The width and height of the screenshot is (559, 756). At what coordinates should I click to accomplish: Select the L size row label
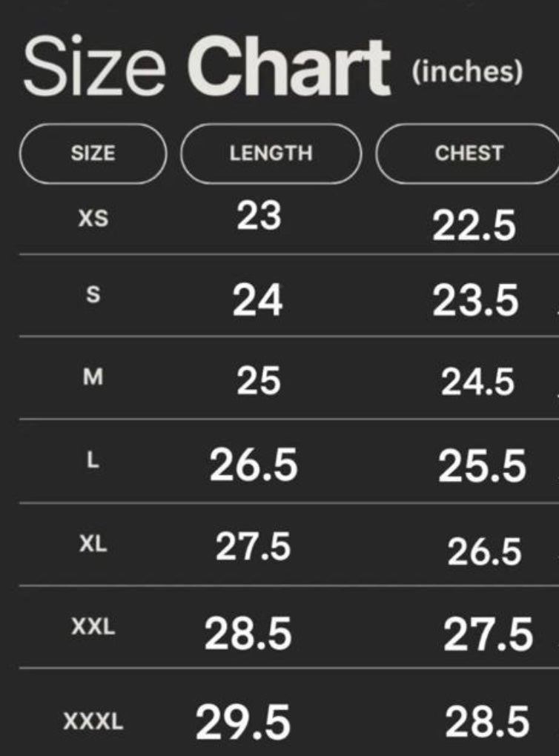(92, 460)
